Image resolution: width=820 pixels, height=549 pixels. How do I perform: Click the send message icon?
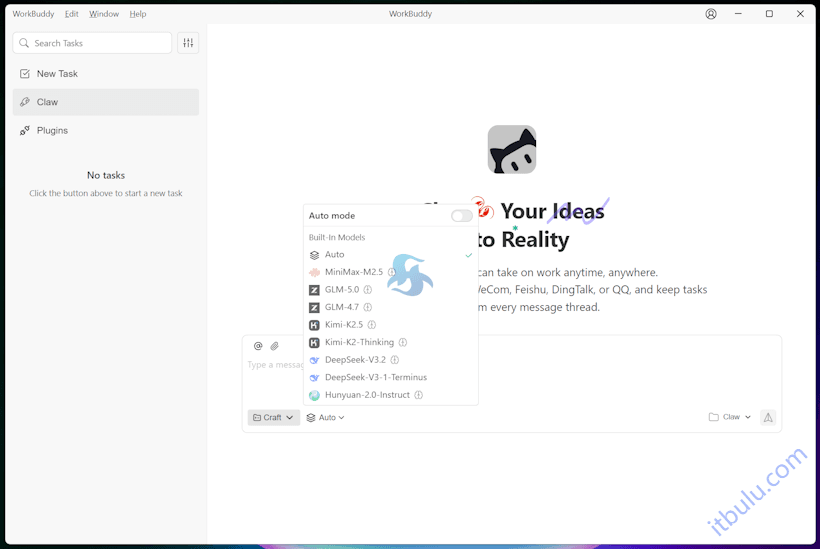(x=768, y=418)
